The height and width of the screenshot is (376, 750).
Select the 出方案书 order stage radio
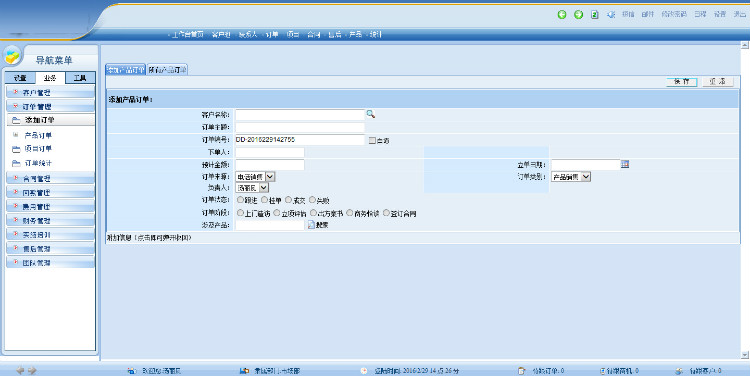(313, 212)
